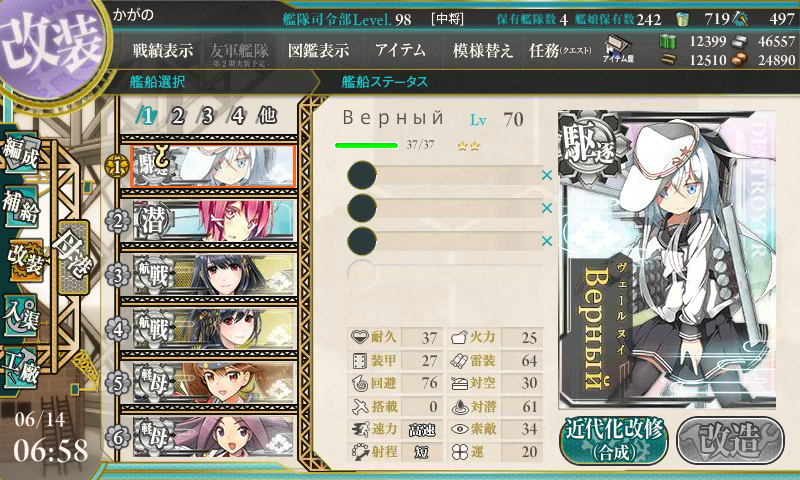The width and height of the screenshot is (800, 480).
Task: Remove first equipment slot with X
Action: click(547, 175)
